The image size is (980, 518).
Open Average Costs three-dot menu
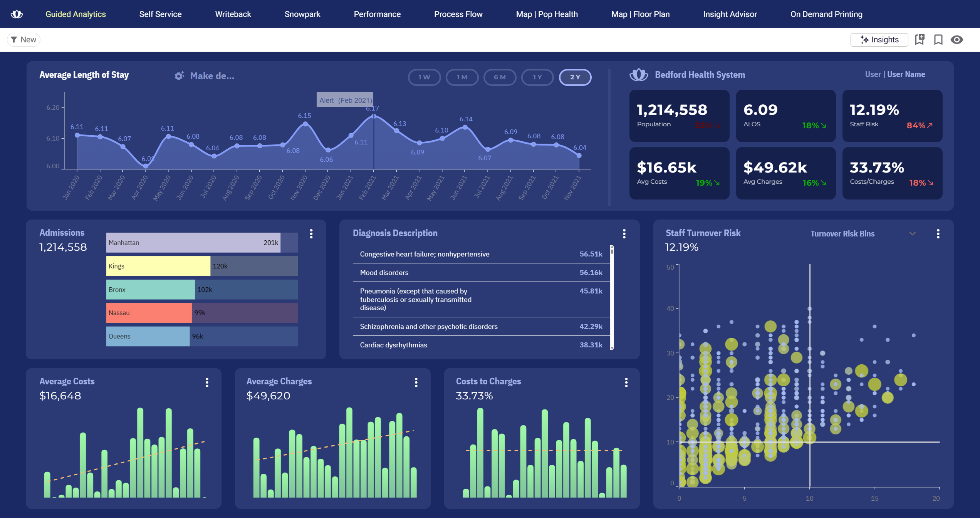point(207,382)
